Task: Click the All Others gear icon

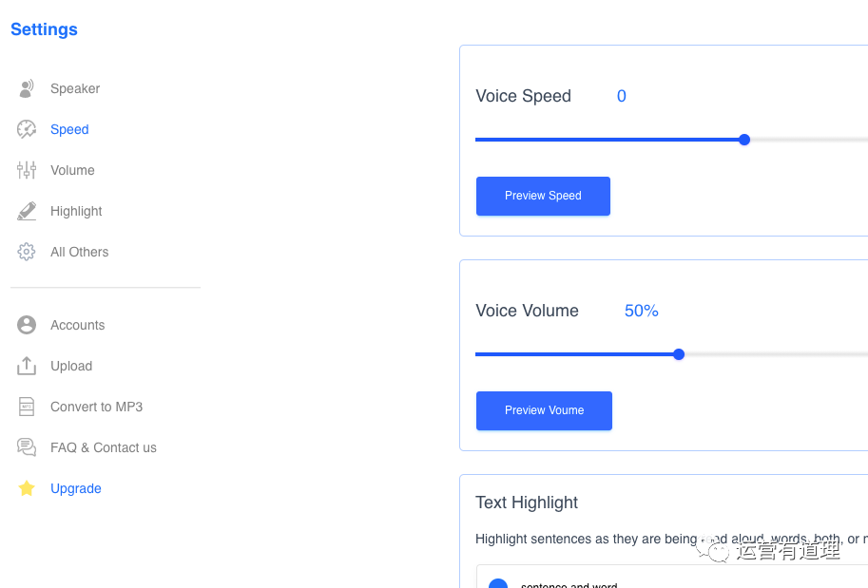Action: (x=27, y=252)
